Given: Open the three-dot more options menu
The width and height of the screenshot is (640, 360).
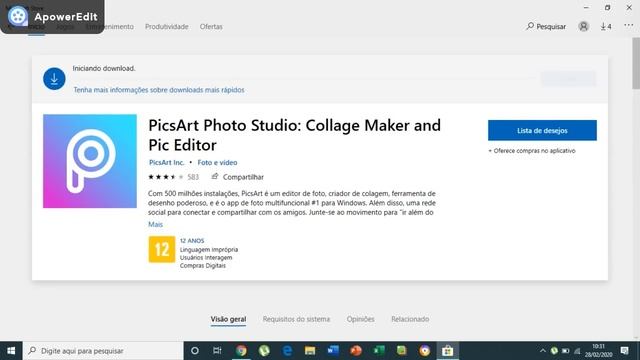Looking at the screenshot, I should tap(629, 26).
